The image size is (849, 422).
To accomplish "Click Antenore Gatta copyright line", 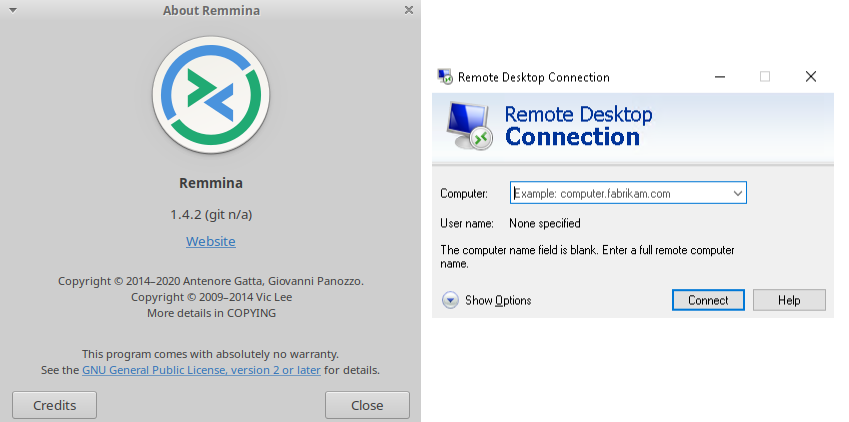I will tap(211, 281).
